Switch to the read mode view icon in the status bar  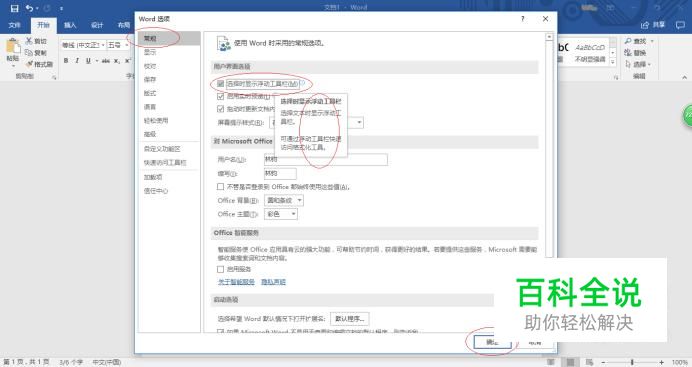(551, 362)
